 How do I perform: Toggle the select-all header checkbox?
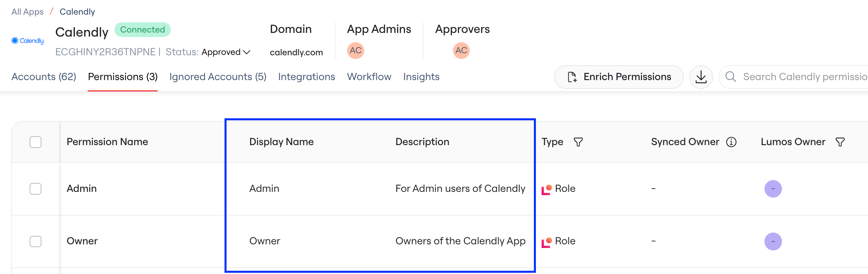click(36, 142)
